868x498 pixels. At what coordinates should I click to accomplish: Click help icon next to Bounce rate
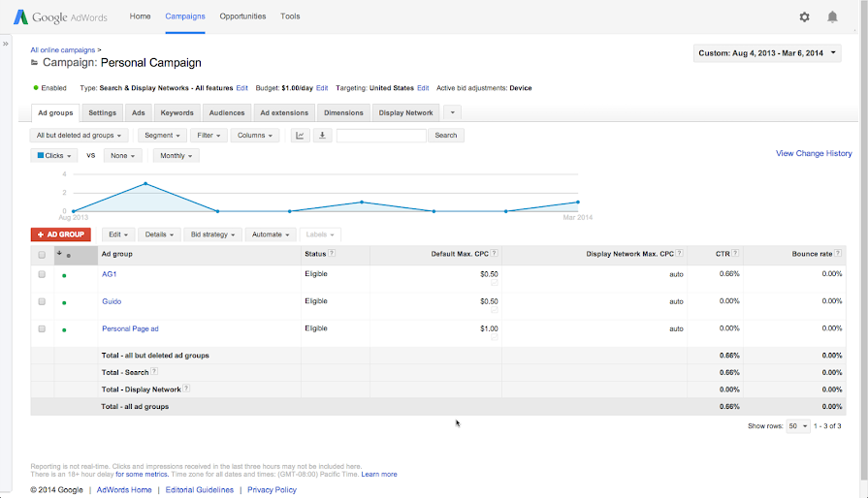click(839, 254)
